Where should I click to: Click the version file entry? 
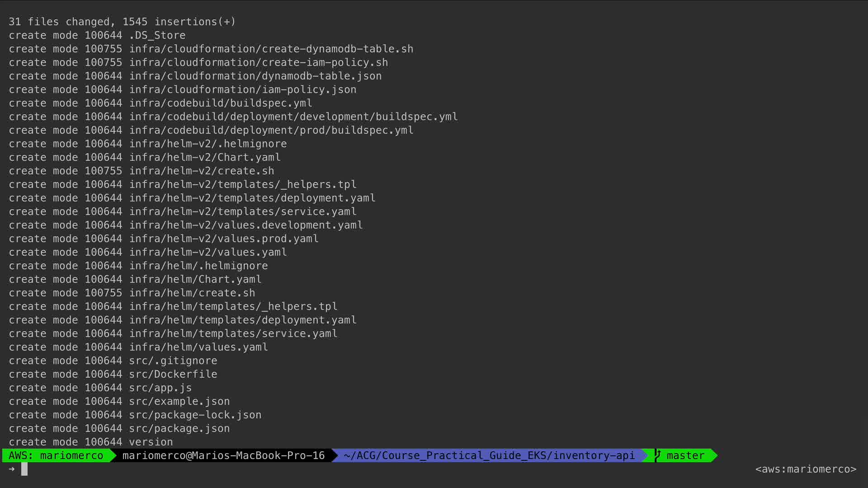(151, 442)
